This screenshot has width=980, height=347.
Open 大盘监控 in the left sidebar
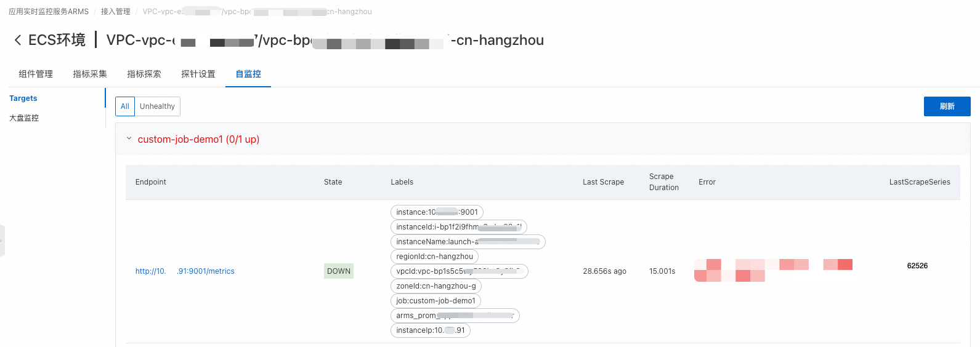[x=24, y=118]
